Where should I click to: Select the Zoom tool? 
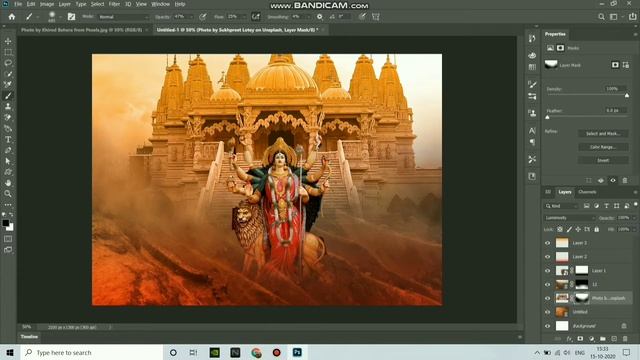coord(8,193)
